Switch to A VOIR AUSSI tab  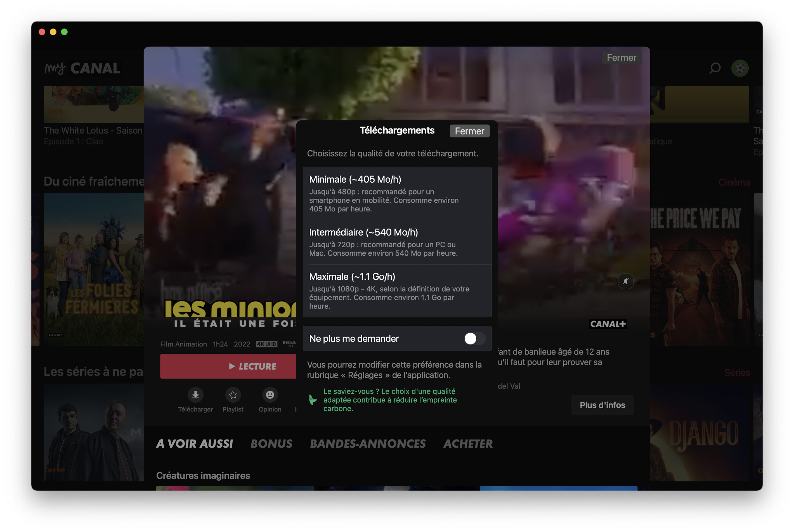coord(195,444)
